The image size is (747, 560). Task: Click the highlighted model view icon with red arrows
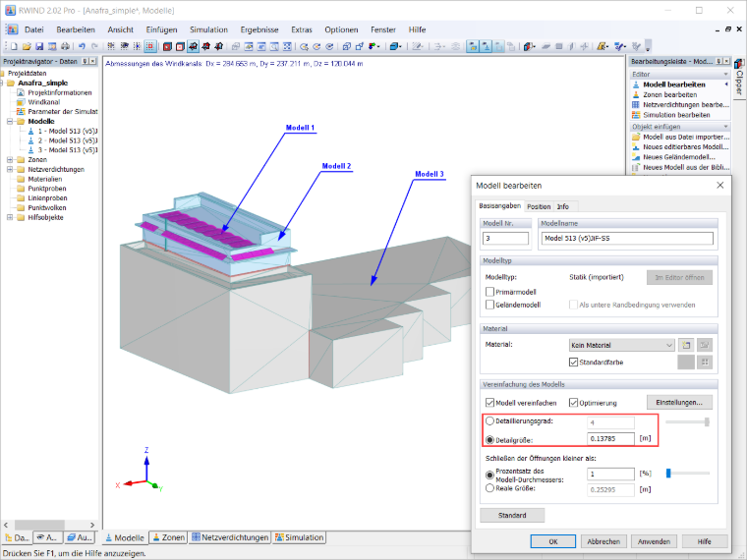point(193,46)
